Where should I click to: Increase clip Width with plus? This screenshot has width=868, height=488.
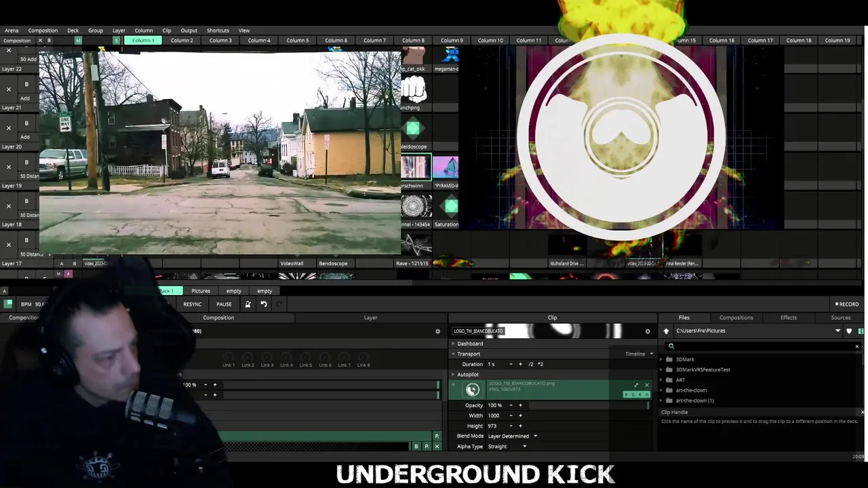tap(520, 415)
